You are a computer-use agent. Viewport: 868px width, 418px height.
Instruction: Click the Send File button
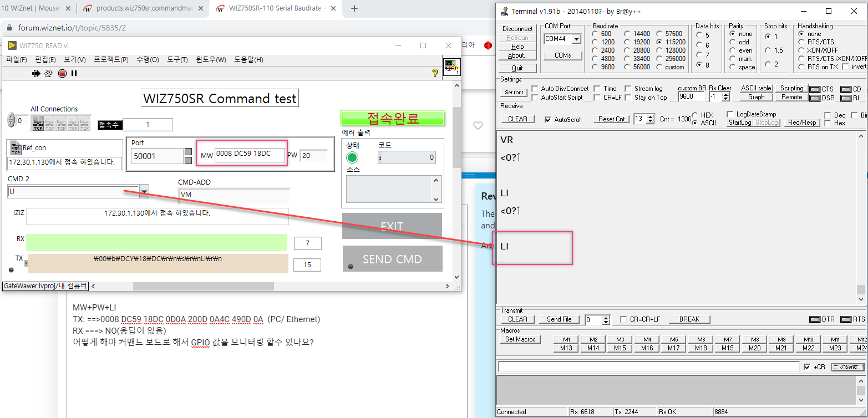559,319
